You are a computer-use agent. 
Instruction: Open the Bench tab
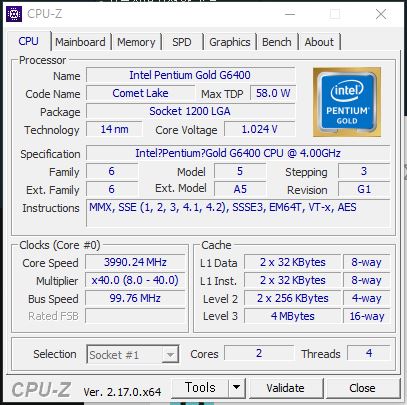click(x=277, y=42)
